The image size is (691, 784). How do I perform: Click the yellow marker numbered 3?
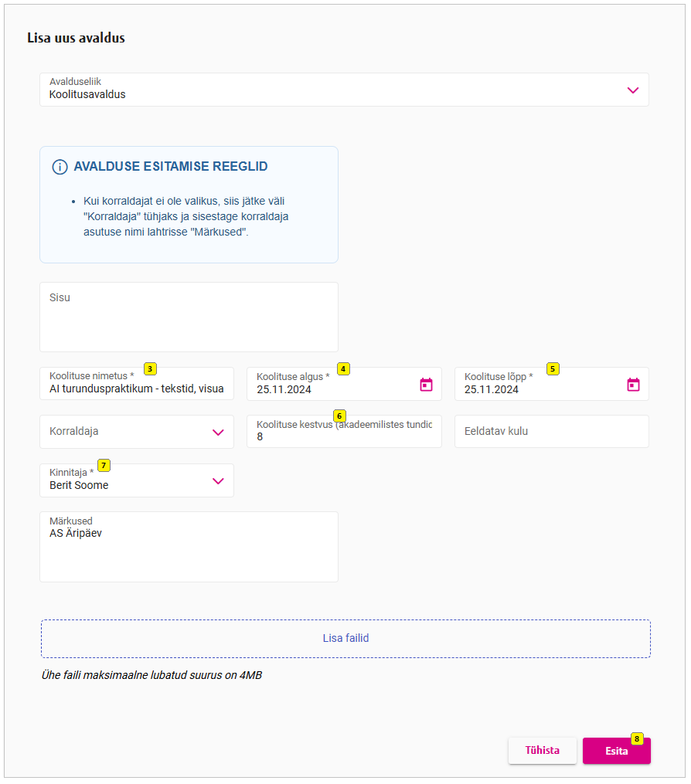tap(151, 369)
